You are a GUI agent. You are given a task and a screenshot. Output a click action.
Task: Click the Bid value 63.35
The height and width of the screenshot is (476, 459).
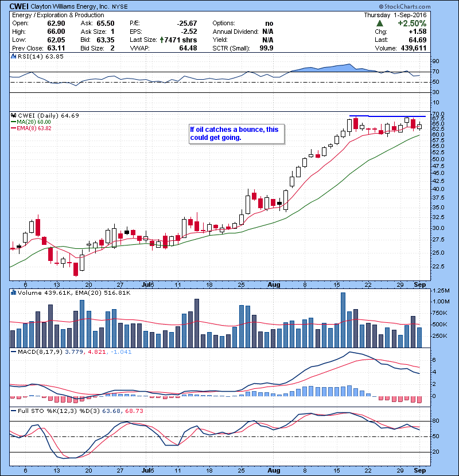[x=106, y=40]
